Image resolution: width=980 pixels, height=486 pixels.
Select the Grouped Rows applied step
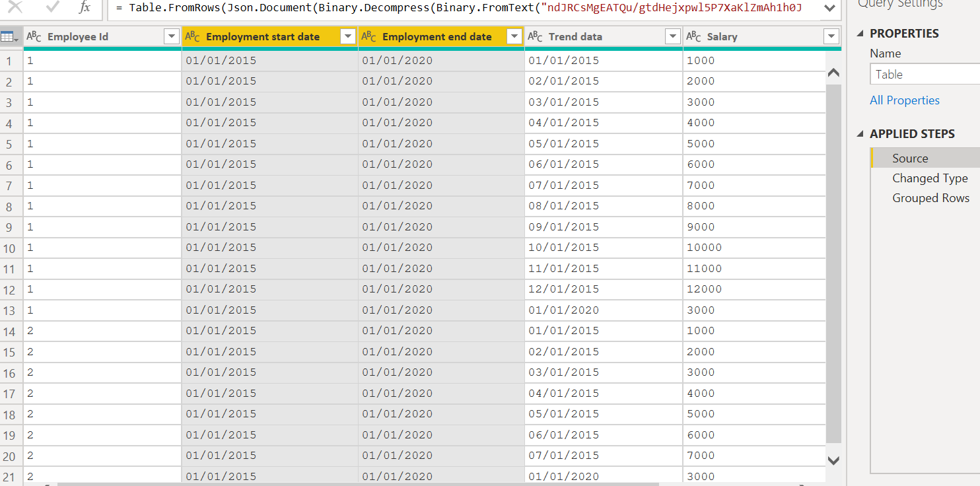point(925,197)
